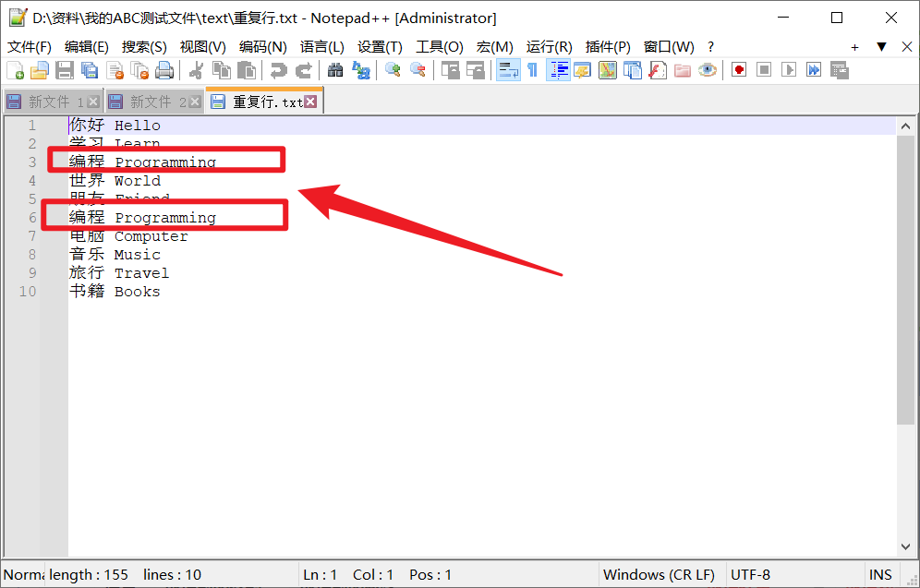Zoom out using the magnifier minus icon
Image resolution: width=920 pixels, height=588 pixels.
click(x=418, y=70)
